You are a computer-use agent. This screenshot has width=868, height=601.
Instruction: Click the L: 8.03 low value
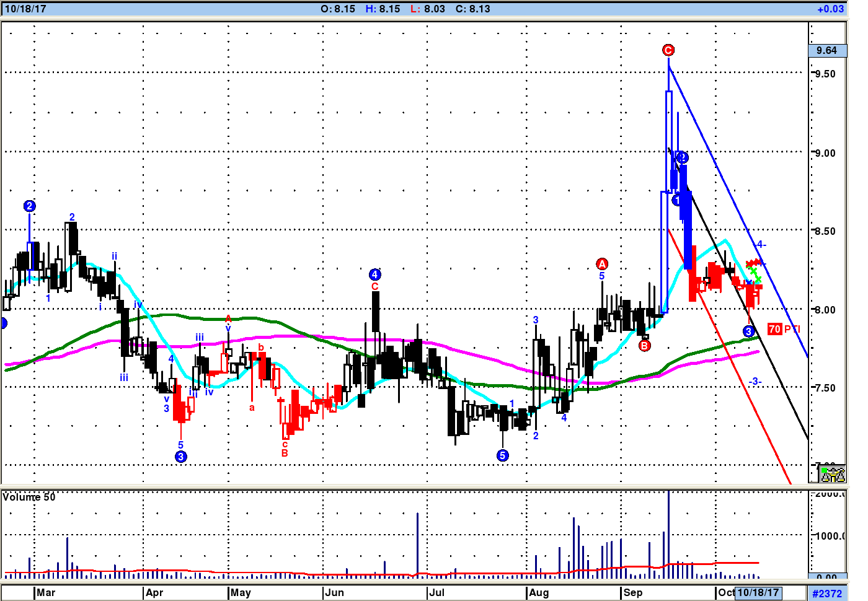click(x=427, y=9)
